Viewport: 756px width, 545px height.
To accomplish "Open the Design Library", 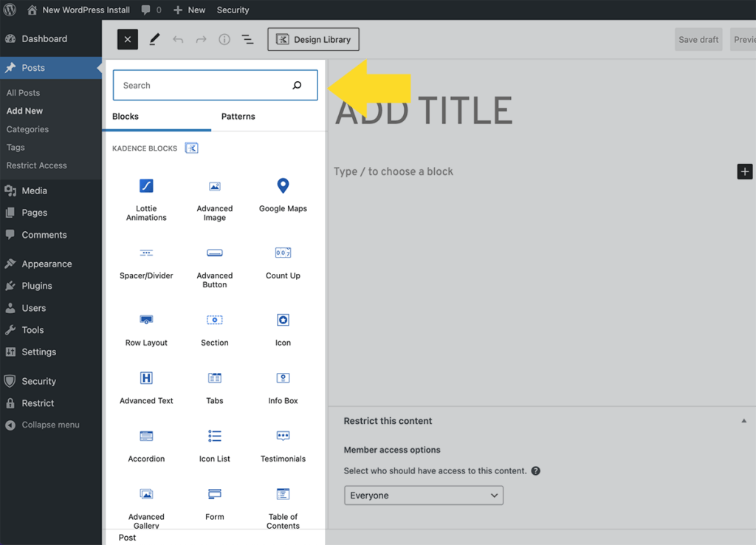I will pos(313,40).
